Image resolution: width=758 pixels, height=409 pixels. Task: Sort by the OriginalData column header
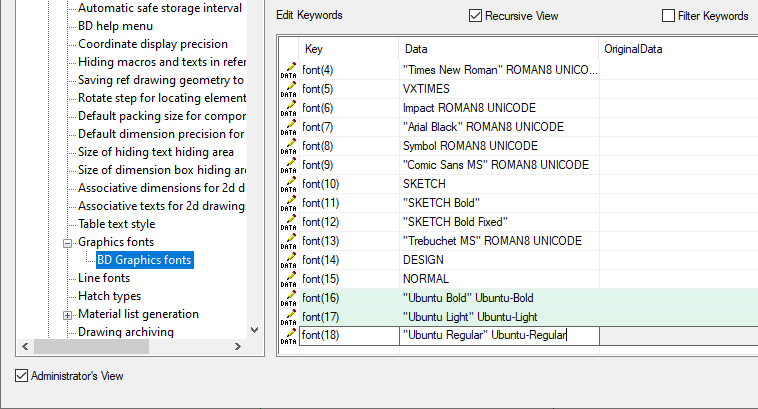point(676,49)
